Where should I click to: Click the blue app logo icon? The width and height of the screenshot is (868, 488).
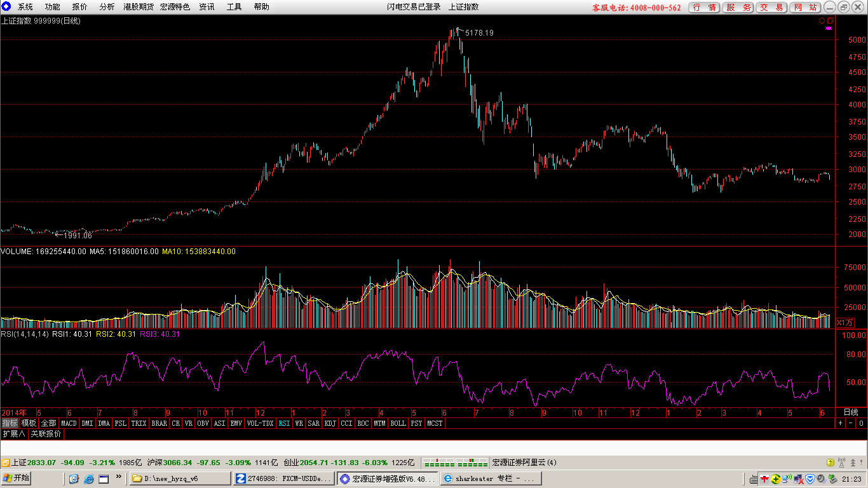tap(6, 7)
